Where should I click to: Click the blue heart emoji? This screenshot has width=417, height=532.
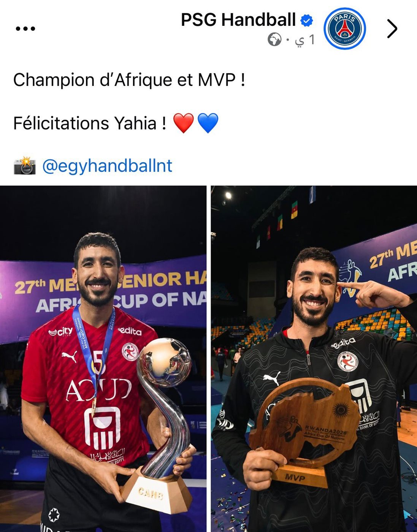click(x=208, y=123)
